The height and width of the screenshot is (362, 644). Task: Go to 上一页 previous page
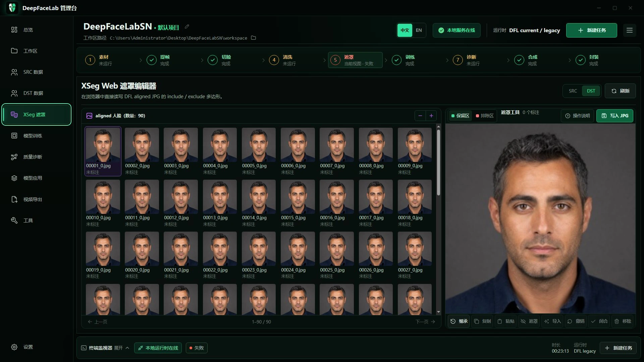tap(97, 322)
